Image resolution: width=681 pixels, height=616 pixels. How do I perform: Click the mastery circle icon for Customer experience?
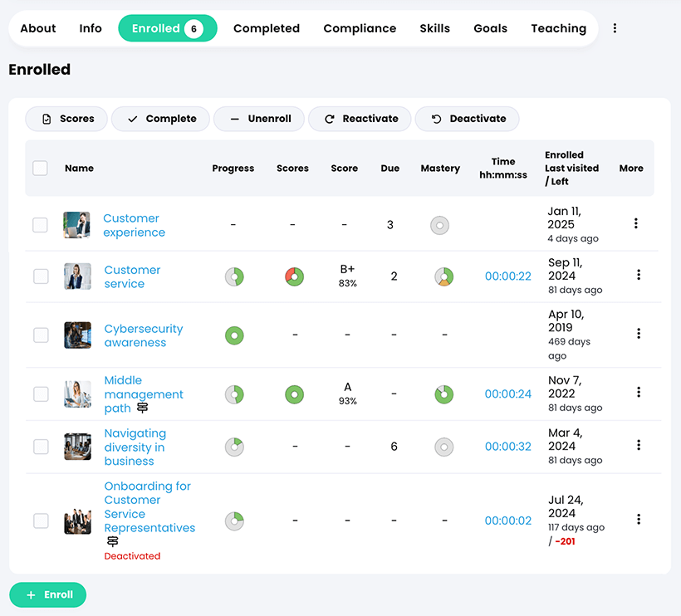point(440,225)
